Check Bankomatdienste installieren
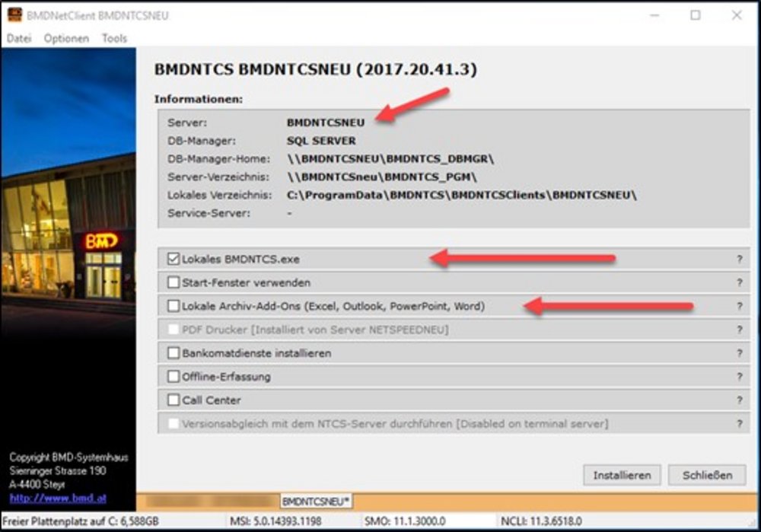The height and width of the screenshot is (532, 761). pyautogui.click(x=174, y=353)
